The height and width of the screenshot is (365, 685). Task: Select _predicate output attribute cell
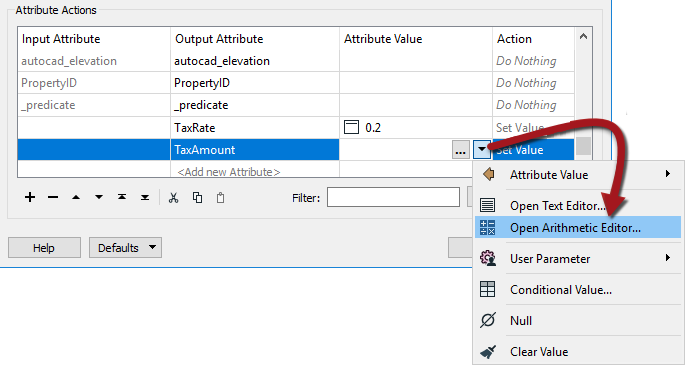[255, 105]
